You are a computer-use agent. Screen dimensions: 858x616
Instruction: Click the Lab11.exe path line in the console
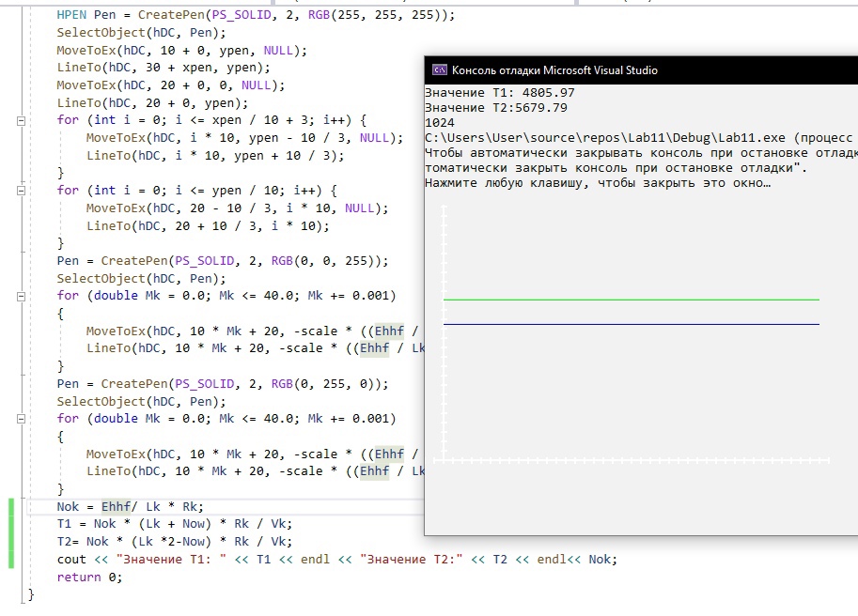(639, 138)
